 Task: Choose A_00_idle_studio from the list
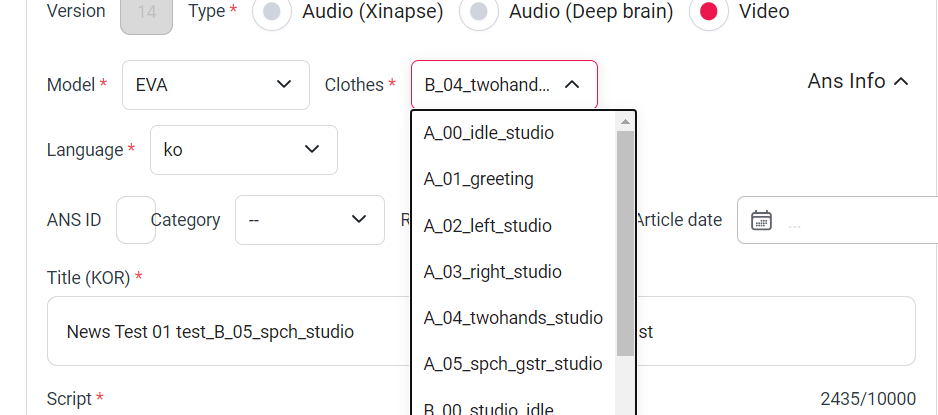click(489, 133)
